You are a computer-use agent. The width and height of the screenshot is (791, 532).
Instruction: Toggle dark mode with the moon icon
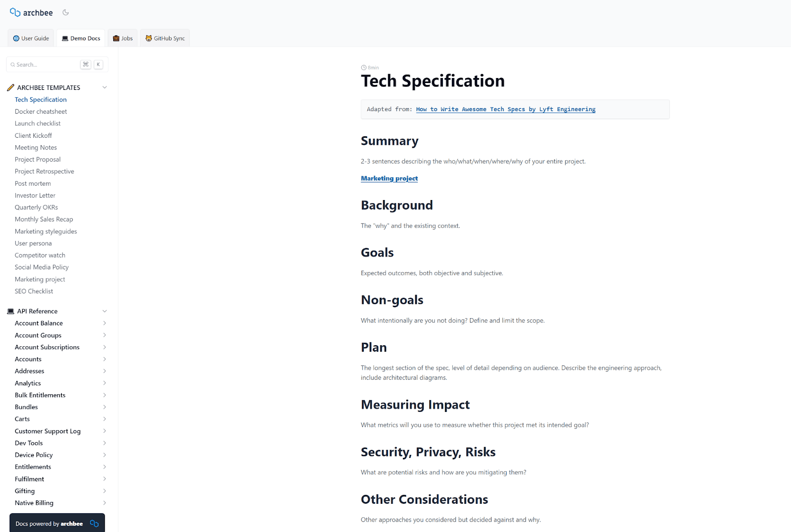click(x=66, y=12)
